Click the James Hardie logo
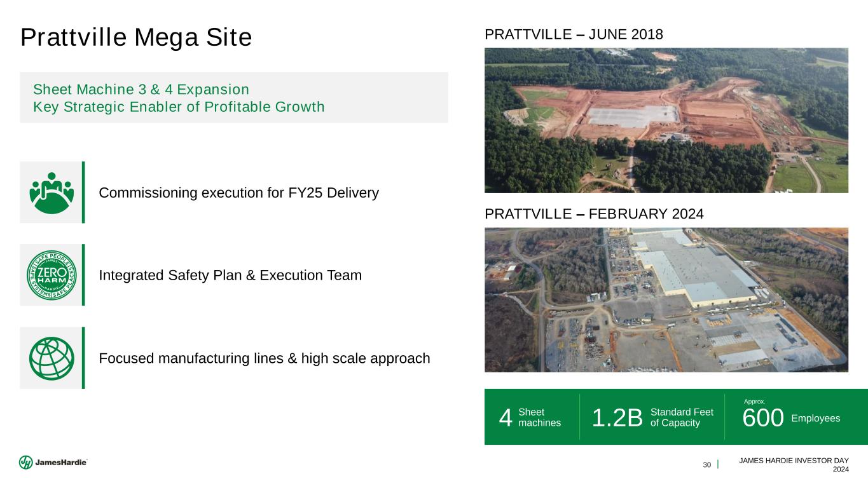868x488 pixels. tap(53, 463)
